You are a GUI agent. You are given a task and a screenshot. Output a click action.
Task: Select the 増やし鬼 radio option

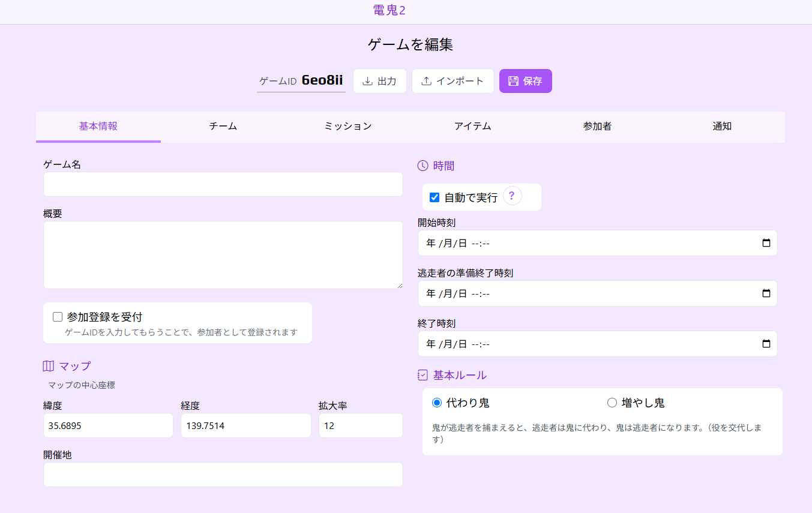click(612, 403)
